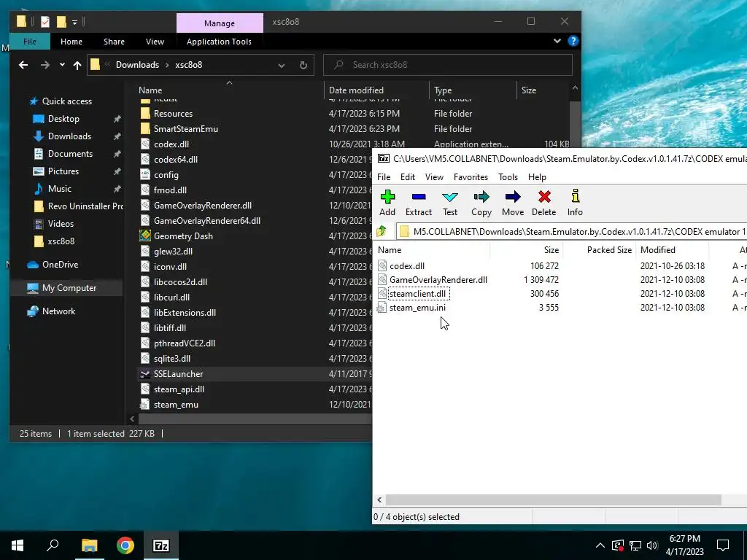Open the Quick Access Toolbar customize dropdown
The image size is (747, 560).
pos(75,22)
